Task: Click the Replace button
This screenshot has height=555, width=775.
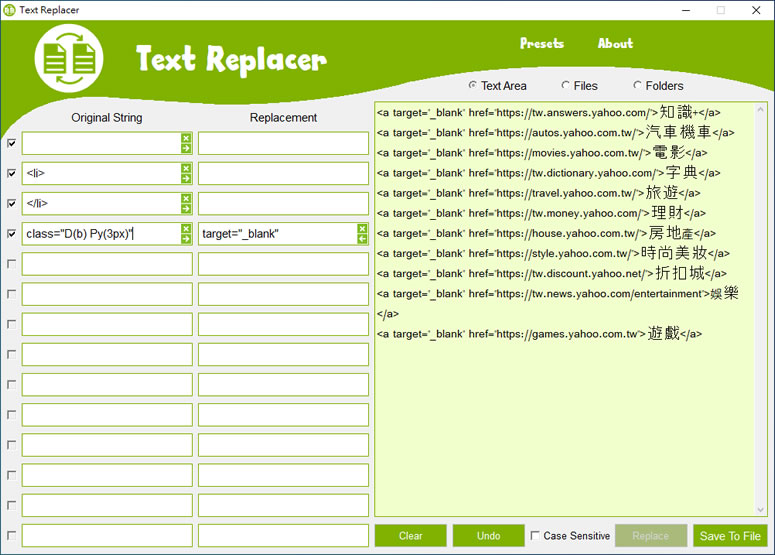Action: tap(650, 536)
